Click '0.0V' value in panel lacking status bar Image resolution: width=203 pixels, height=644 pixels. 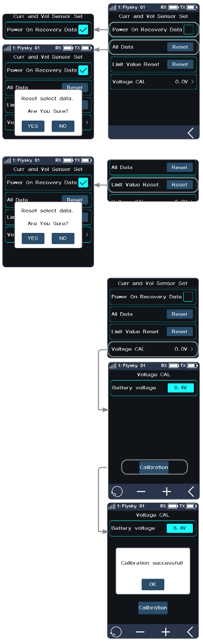[181, 349]
